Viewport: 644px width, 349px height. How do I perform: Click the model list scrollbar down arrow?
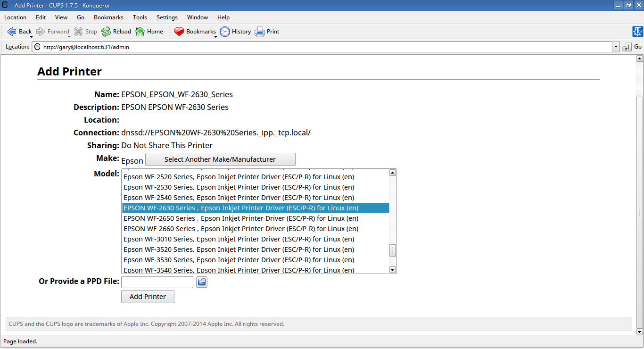(x=392, y=270)
